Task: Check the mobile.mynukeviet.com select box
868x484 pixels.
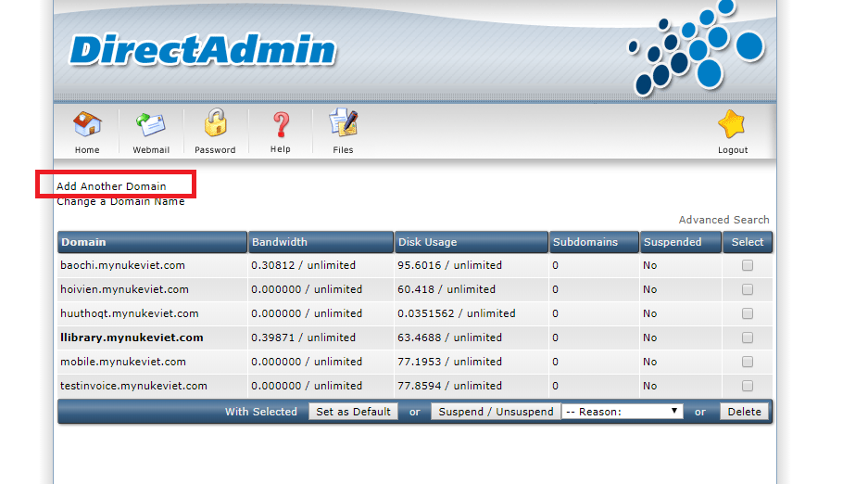Action: 748,362
